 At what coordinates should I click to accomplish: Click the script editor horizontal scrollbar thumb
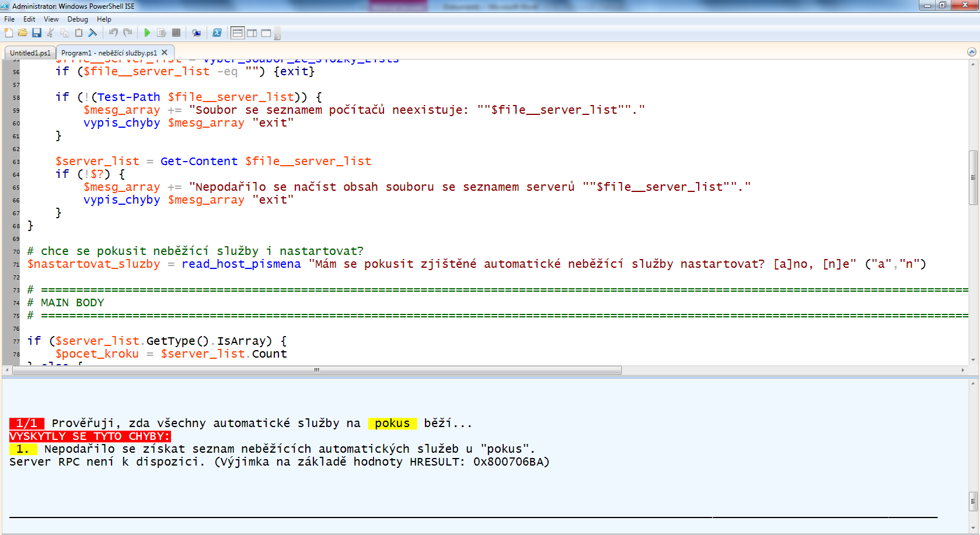coord(317,370)
